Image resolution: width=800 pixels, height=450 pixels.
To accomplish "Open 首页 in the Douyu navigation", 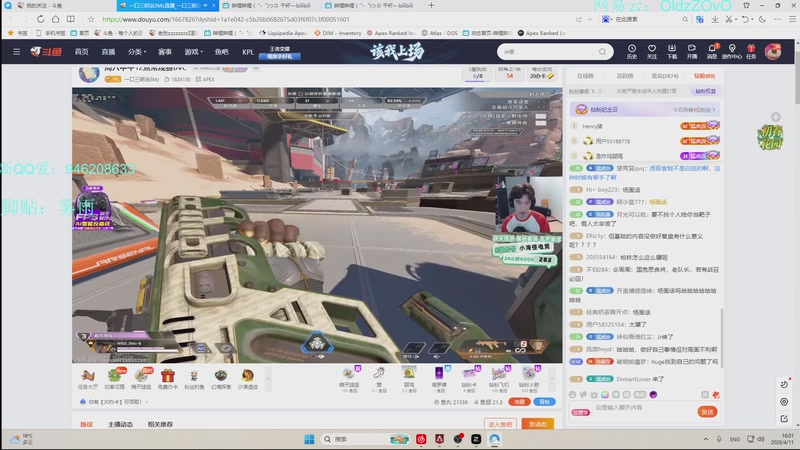I will pyautogui.click(x=82, y=52).
